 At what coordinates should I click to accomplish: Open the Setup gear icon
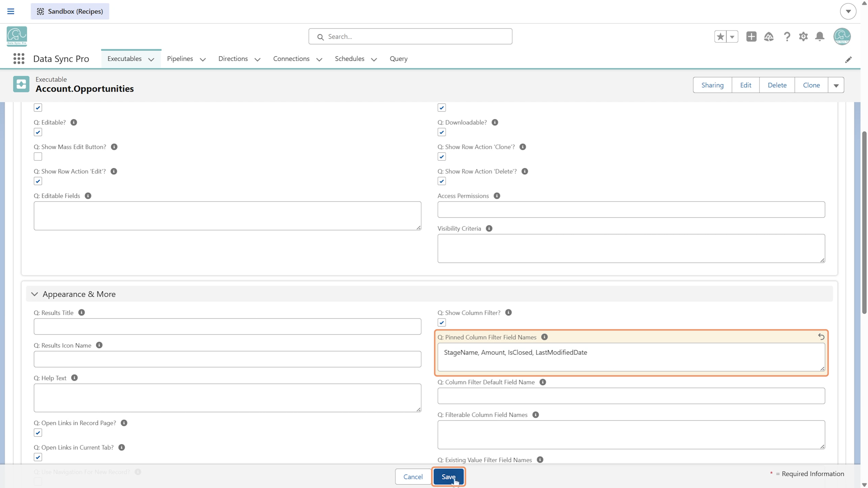tap(804, 36)
